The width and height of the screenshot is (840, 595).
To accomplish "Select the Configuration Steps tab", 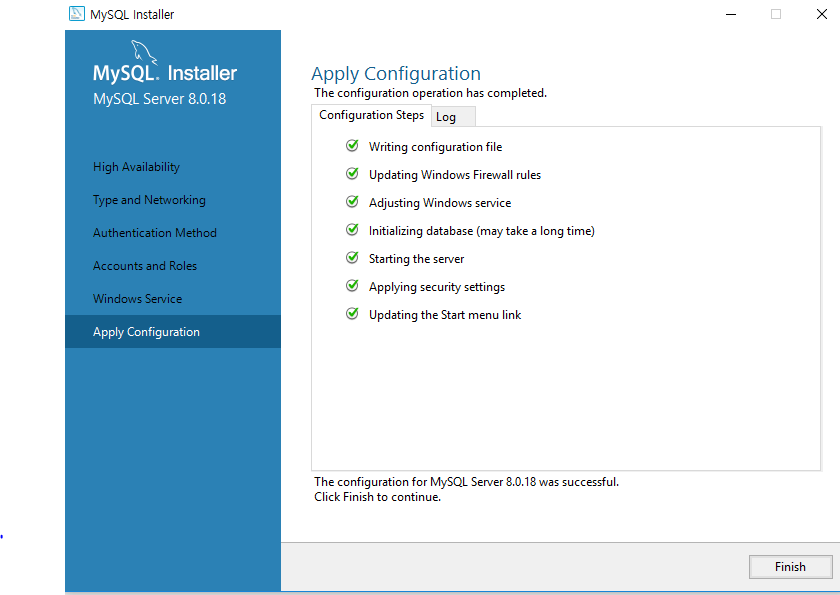I will pos(371,115).
